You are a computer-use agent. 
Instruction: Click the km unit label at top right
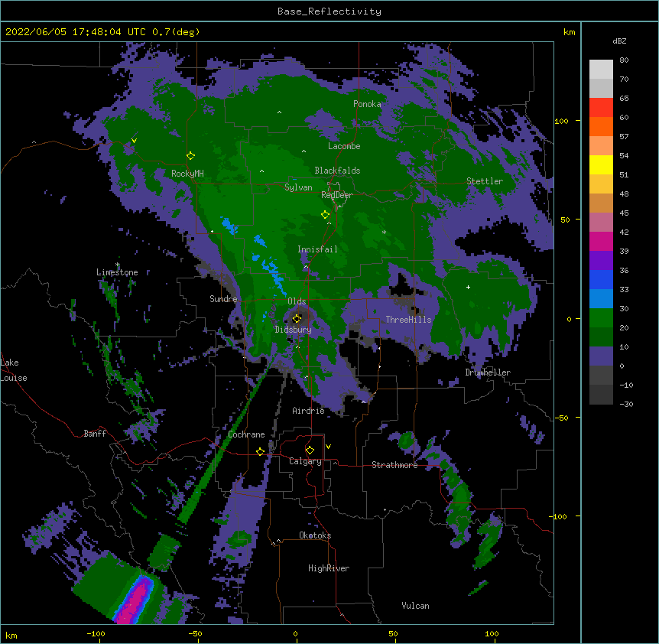(x=570, y=32)
